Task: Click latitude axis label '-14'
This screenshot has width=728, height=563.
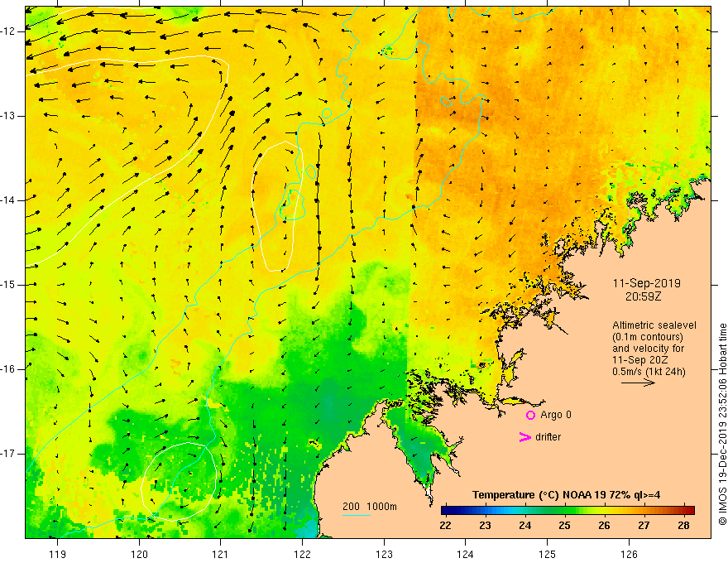Action: [x=9, y=200]
